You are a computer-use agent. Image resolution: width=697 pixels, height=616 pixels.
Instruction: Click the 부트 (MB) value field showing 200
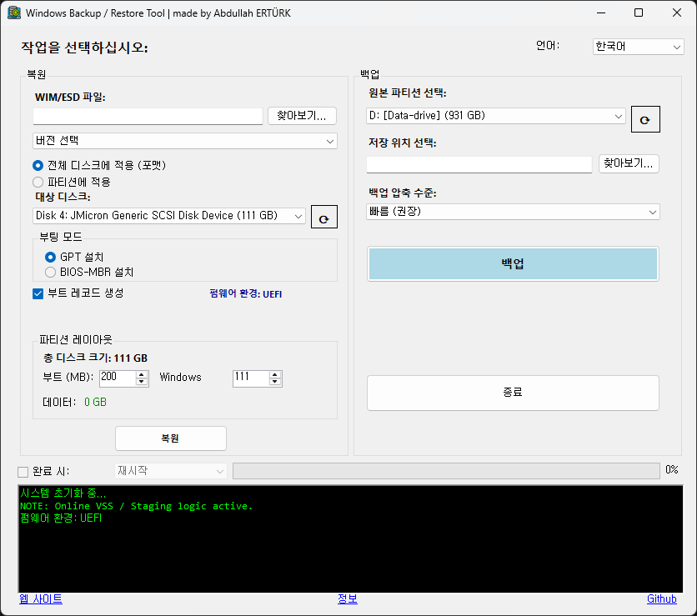pos(118,378)
